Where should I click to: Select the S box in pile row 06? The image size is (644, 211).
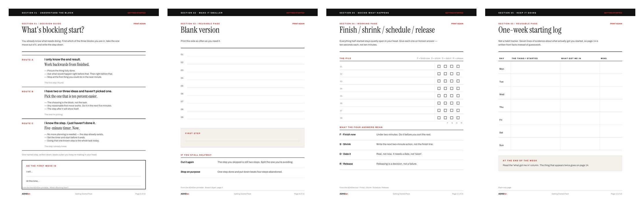[x=445, y=103]
